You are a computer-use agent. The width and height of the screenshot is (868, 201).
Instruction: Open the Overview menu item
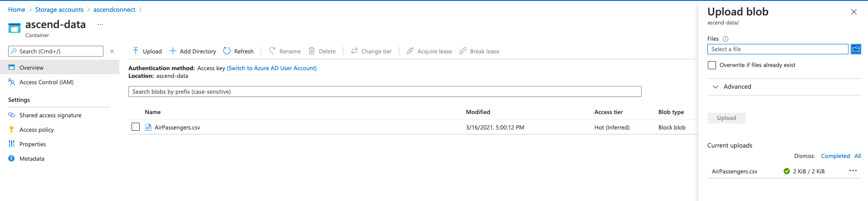click(x=59, y=67)
